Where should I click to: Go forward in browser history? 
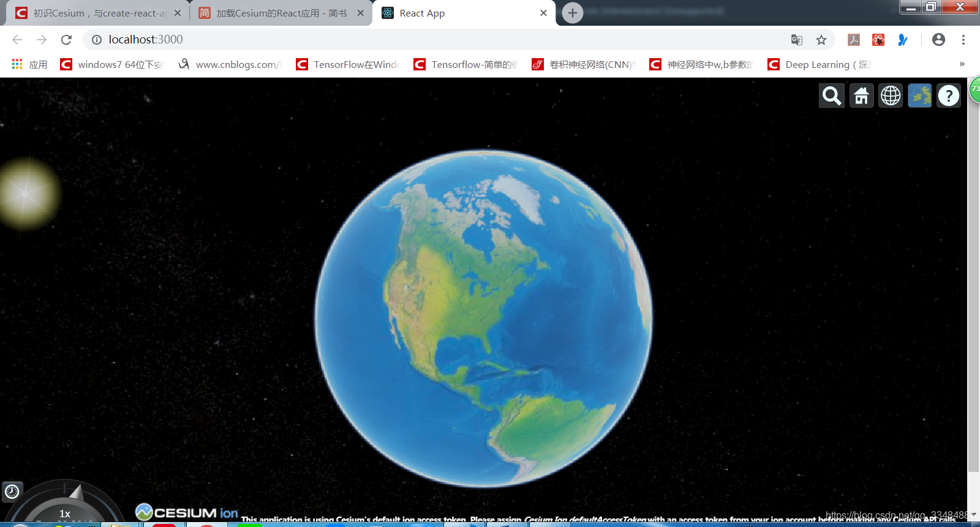click(x=42, y=40)
